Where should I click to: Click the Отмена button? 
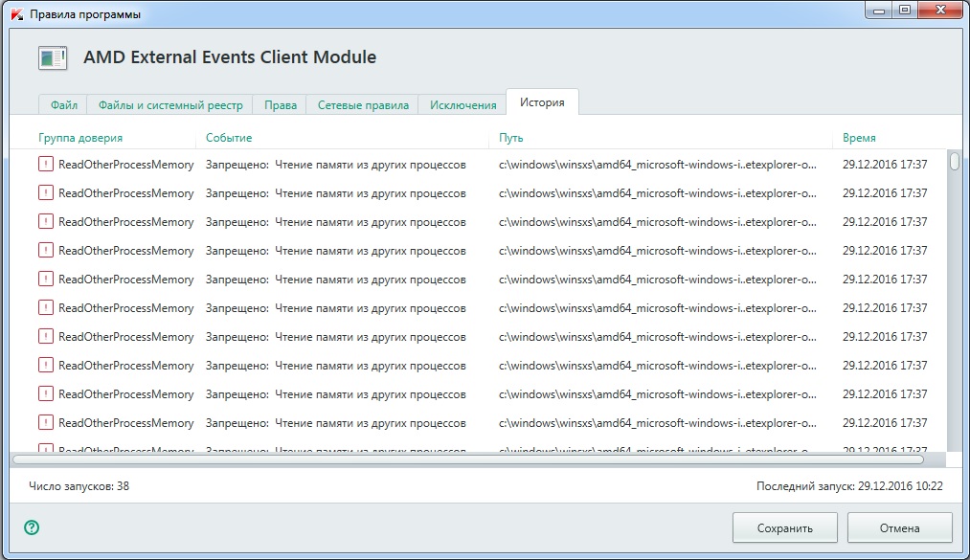click(899, 527)
